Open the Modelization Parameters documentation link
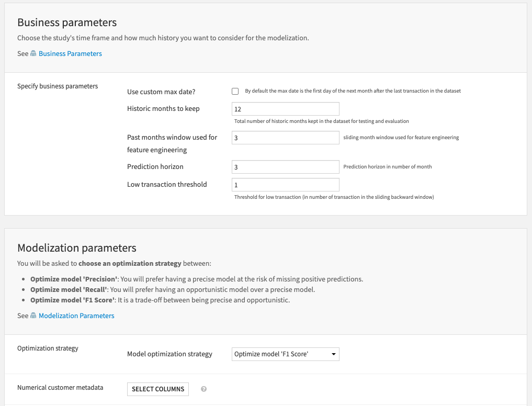The width and height of the screenshot is (532, 406). pyautogui.click(x=76, y=315)
